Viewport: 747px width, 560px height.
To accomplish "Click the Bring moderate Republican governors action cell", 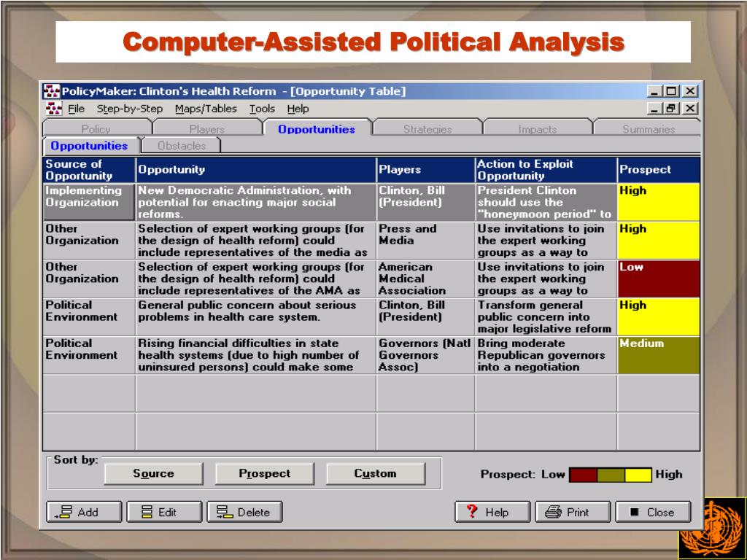I will tap(546, 355).
